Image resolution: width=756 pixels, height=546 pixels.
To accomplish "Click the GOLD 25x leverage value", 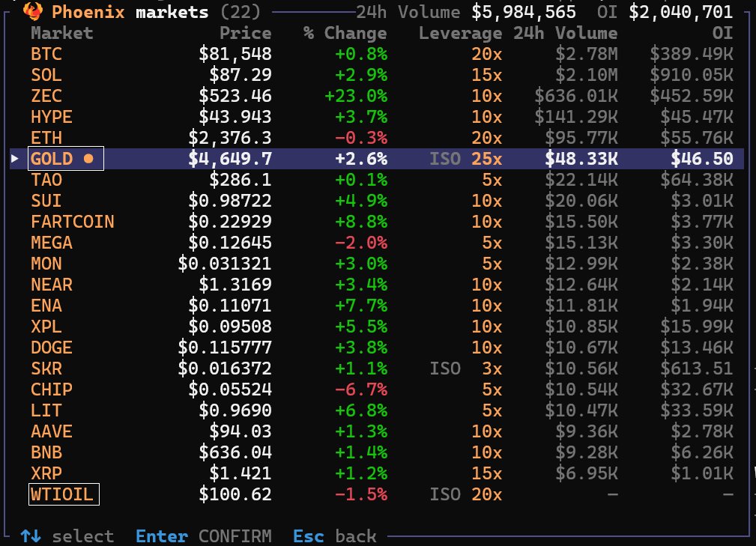I will point(486,159).
